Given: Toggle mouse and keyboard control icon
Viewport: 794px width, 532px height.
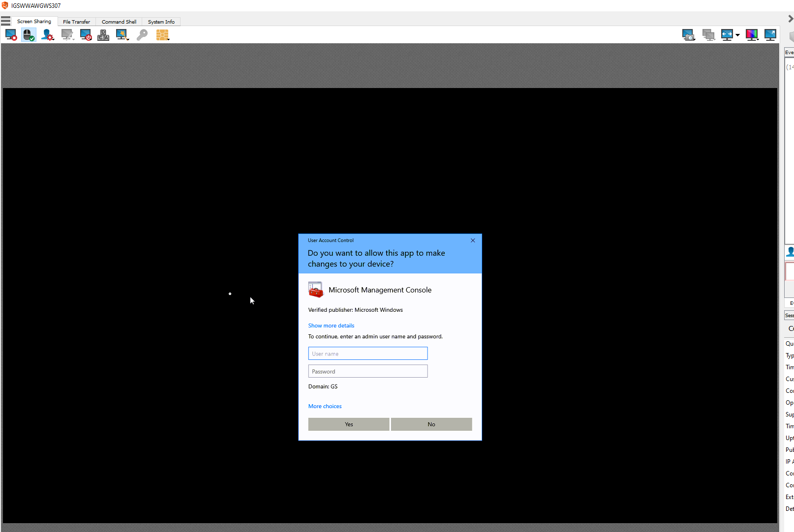Looking at the screenshot, I should (29, 35).
